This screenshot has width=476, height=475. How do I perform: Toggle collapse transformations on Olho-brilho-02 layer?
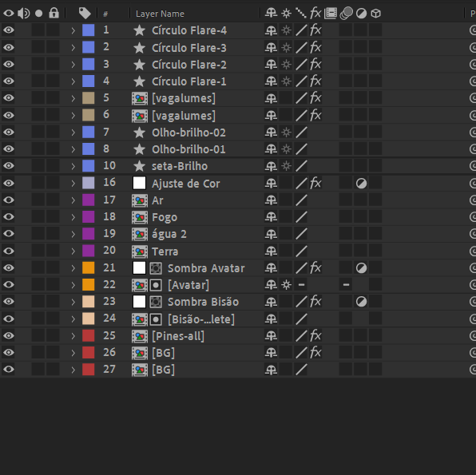286,133
